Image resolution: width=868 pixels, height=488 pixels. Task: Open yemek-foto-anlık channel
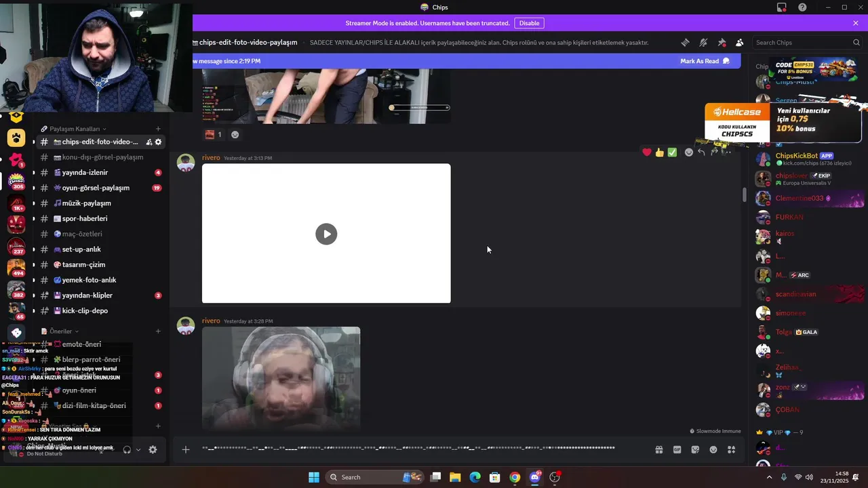point(100,280)
